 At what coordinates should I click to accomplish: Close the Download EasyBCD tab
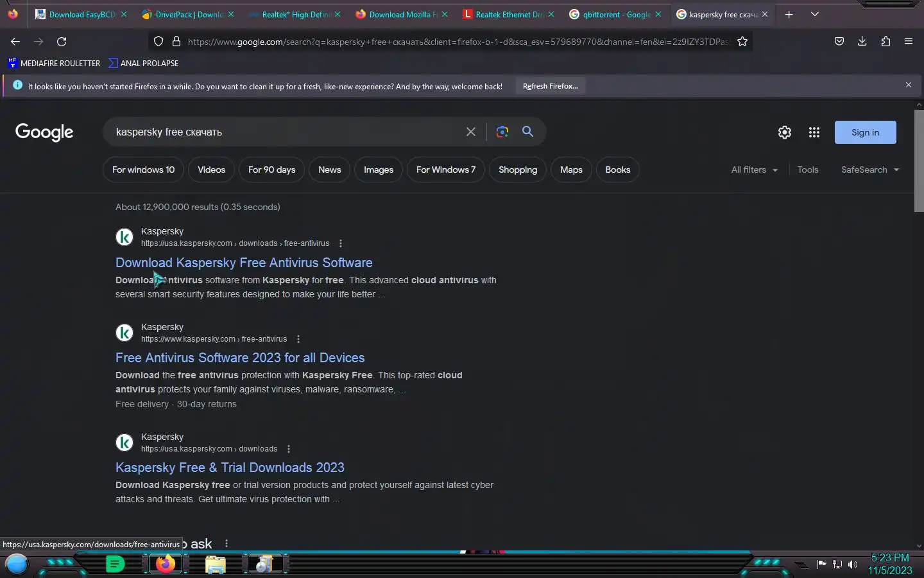[x=124, y=14]
